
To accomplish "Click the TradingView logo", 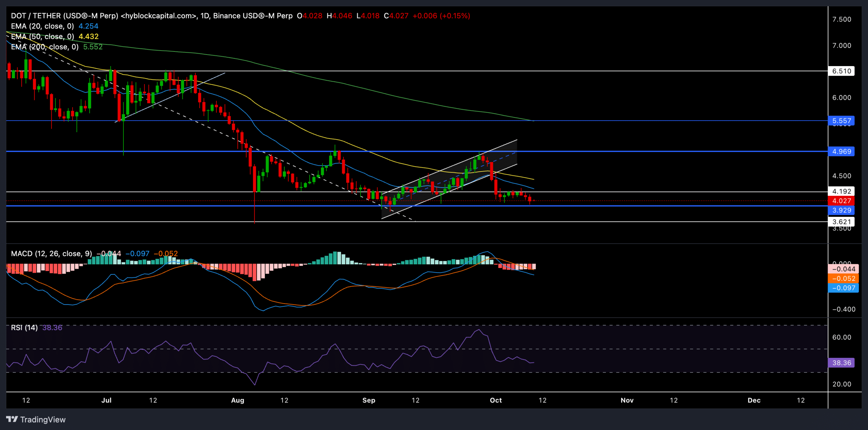I will 36,419.
